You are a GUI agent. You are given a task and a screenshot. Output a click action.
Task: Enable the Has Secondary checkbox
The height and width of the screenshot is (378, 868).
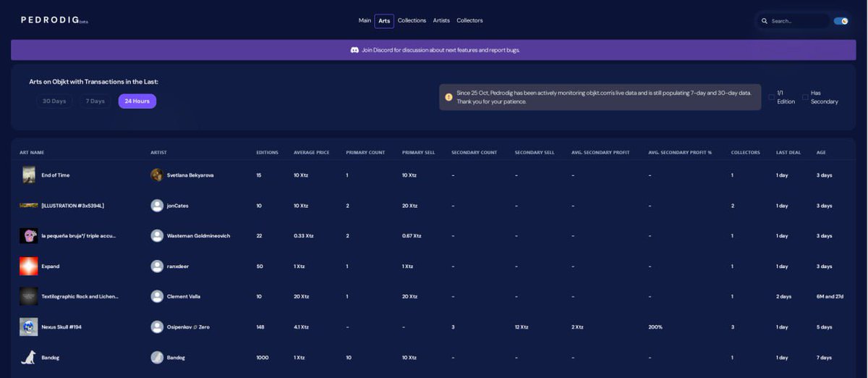(805, 97)
